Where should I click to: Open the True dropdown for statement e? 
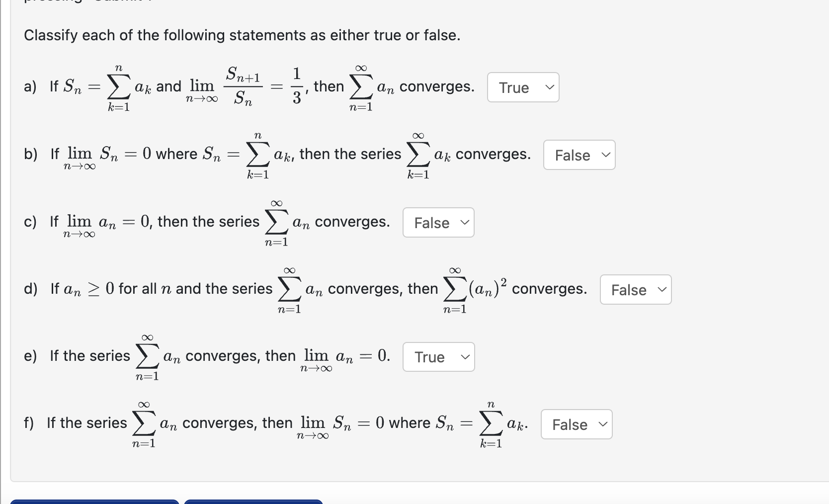pos(437,357)
